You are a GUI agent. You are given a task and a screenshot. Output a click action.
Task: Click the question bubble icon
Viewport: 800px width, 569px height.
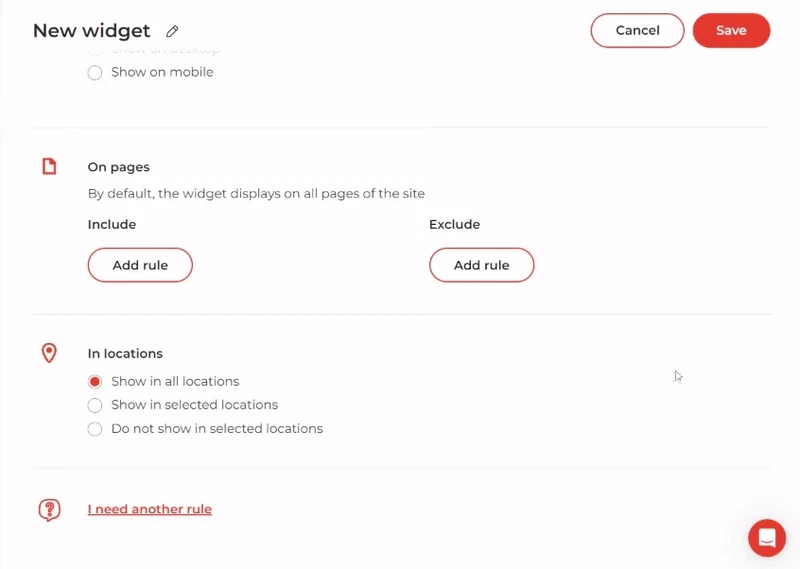click(49, 510)
